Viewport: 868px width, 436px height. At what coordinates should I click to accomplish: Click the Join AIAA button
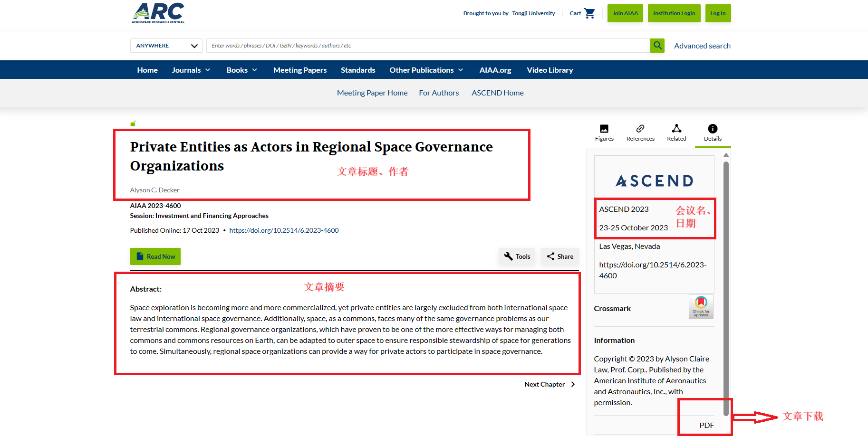[625, 13]
